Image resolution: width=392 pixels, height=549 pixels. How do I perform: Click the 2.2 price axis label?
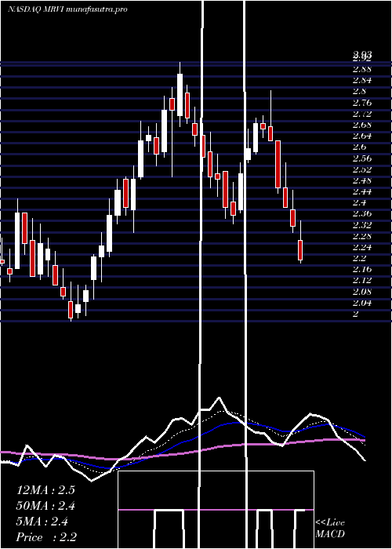pyautogui.click(x=359, y=258)
